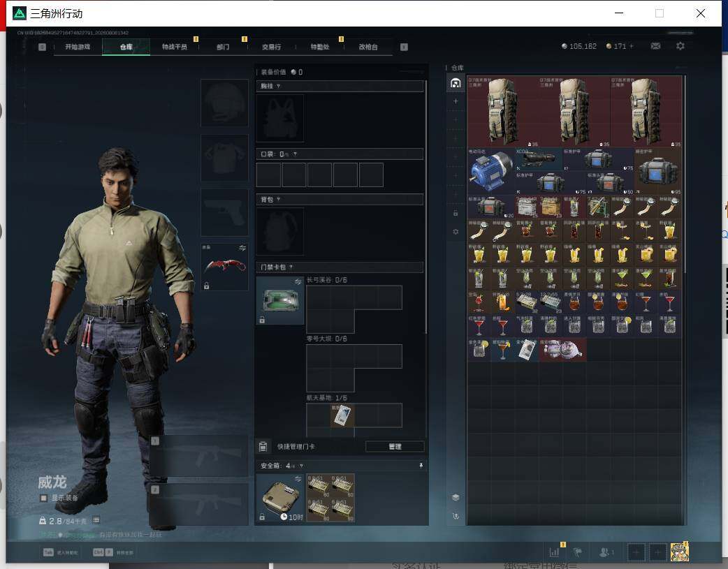Click the empty pistol slot
The width and height of the screenshot is (728, 569).
click(x=224, y=212)
